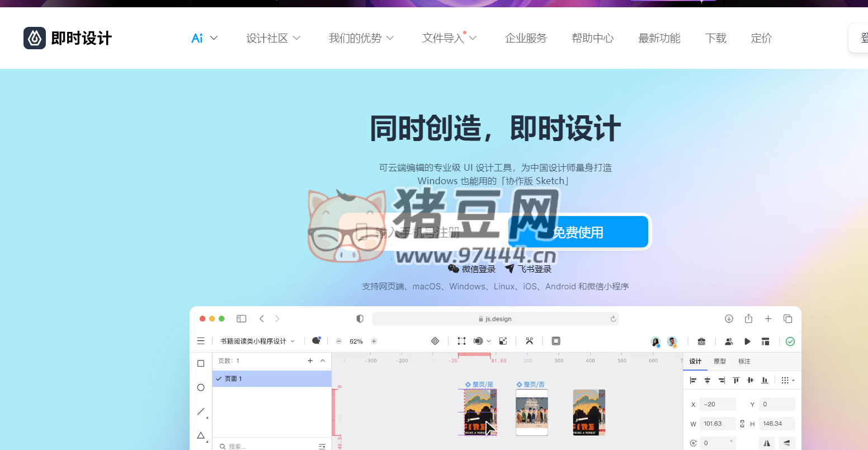Click the green check status indicator
The image size is (868, 450).
tap(790, 341)
